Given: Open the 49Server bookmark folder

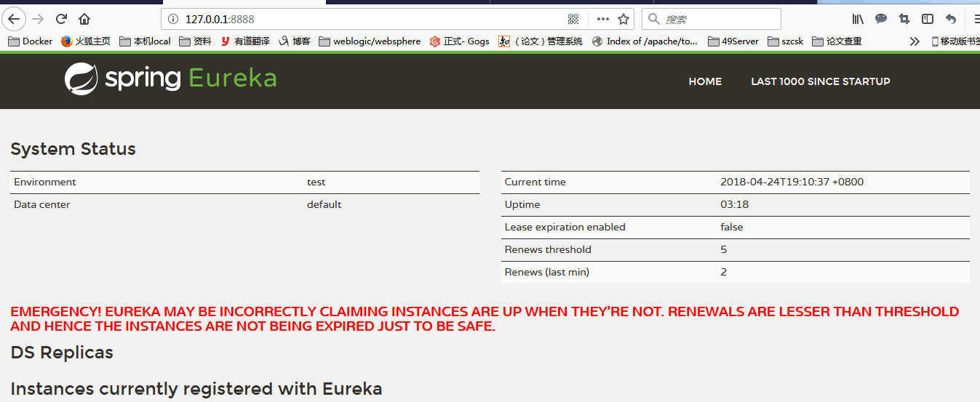Looking at the screenshot, I should (733, 41).
